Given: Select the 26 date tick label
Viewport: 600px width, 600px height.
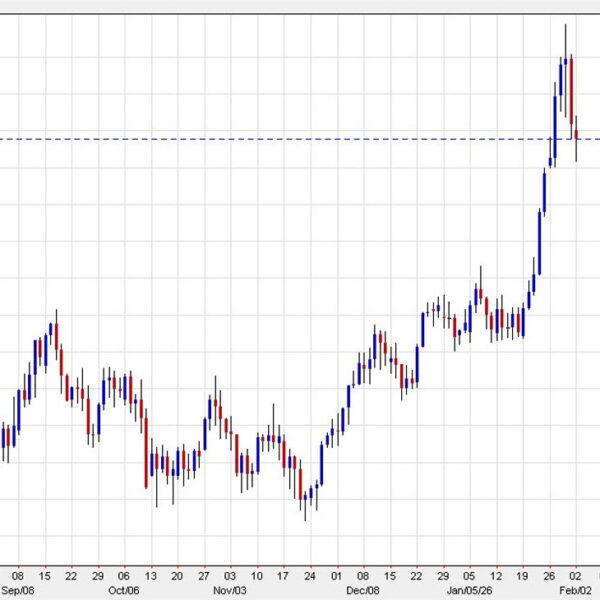Looking at the screenshot, I should 549,576.
